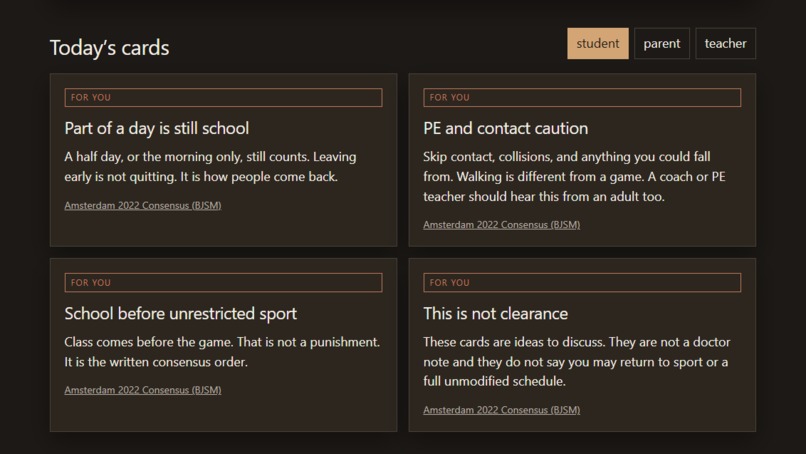Click the 'Today's cards' heading

click(x=109, y=48)
